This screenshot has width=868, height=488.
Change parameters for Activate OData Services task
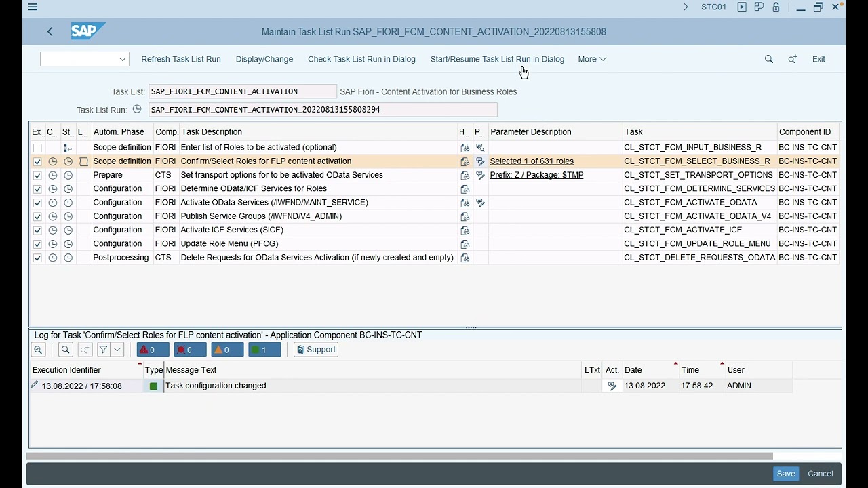click(480, 203)
